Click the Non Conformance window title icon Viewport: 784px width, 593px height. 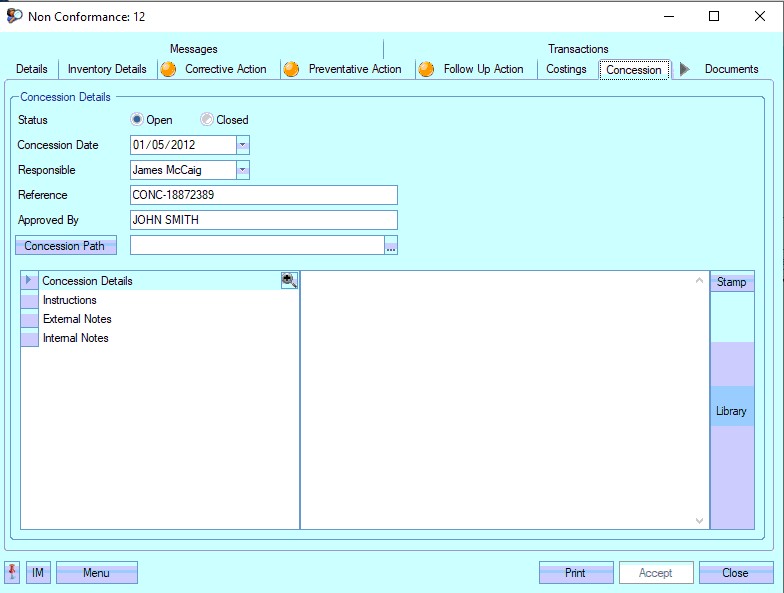14,16
